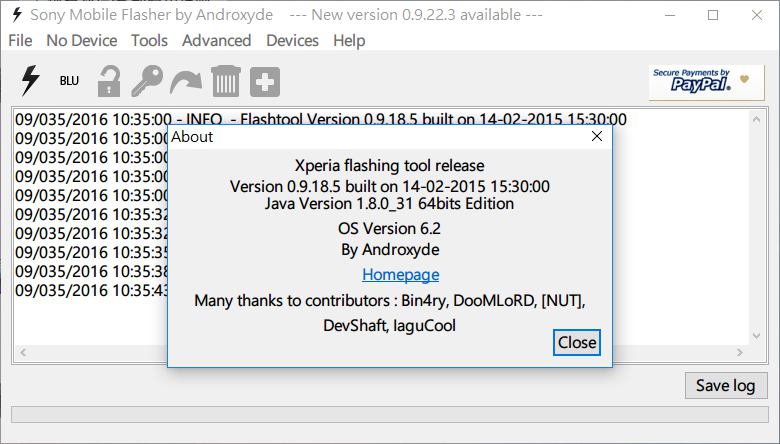780x444 pixels.
Task: Click the About dialog title text
Action: point(192,137)
